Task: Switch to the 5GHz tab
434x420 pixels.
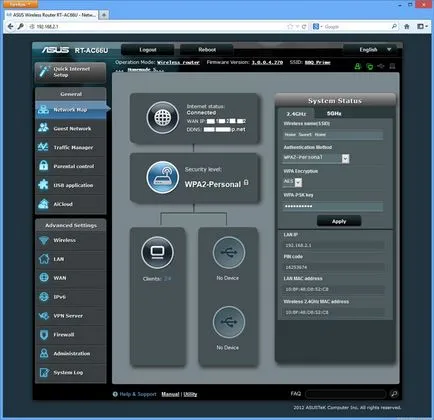Action: [x=334, y=114]
